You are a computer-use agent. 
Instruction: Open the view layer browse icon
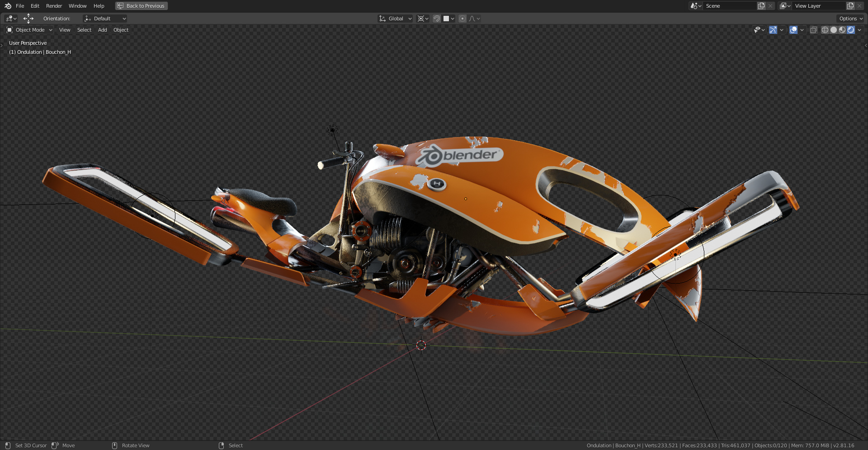(785, 6)
